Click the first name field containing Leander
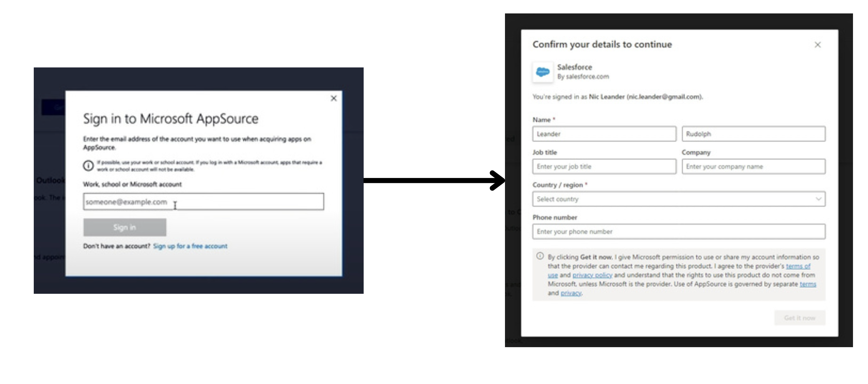This screenshot has width=868, height=384. tap(604, 134)
